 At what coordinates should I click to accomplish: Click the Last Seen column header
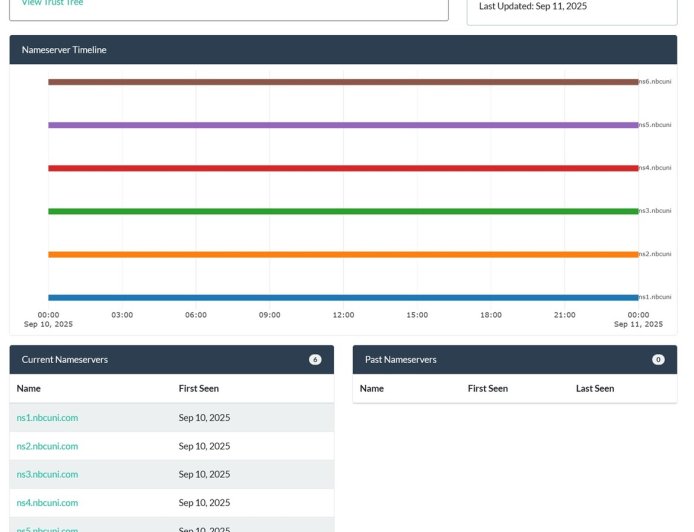[x=595, y=388]
